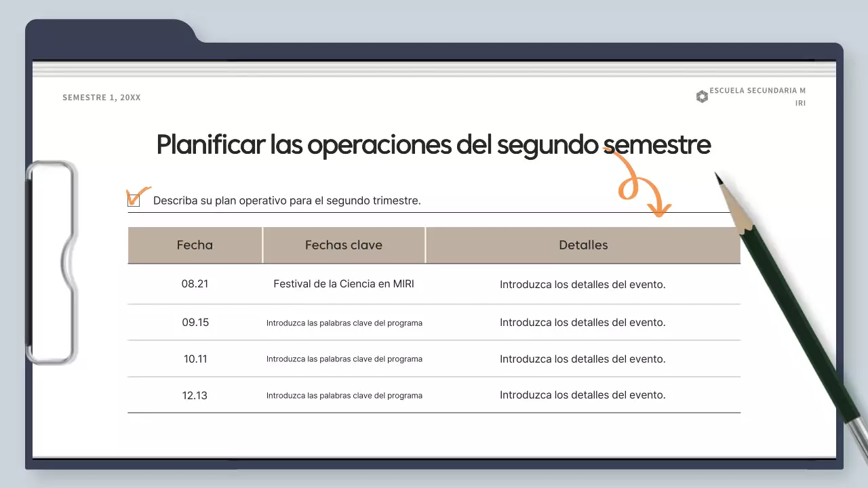Click 'Festival de la Ciencia en MIRI' cell

pyautogui.click(x=344, y=284)
